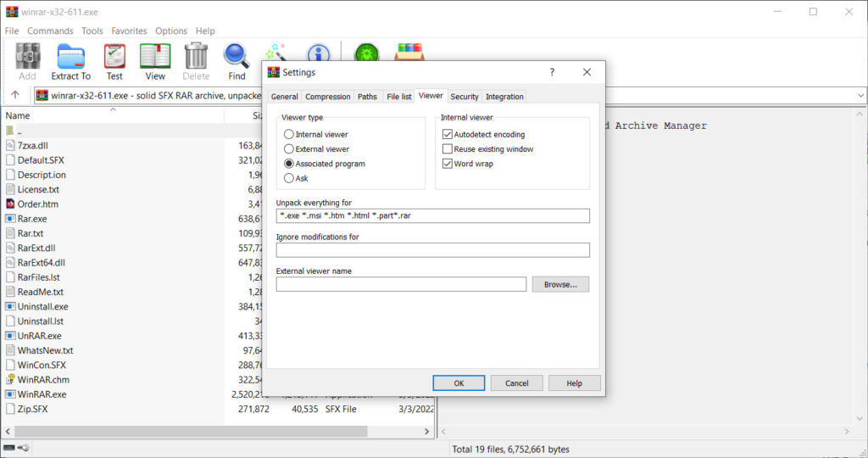The image size is (868, 458).
Task: Click the View toolbar icon
Action: click(155, 57)
